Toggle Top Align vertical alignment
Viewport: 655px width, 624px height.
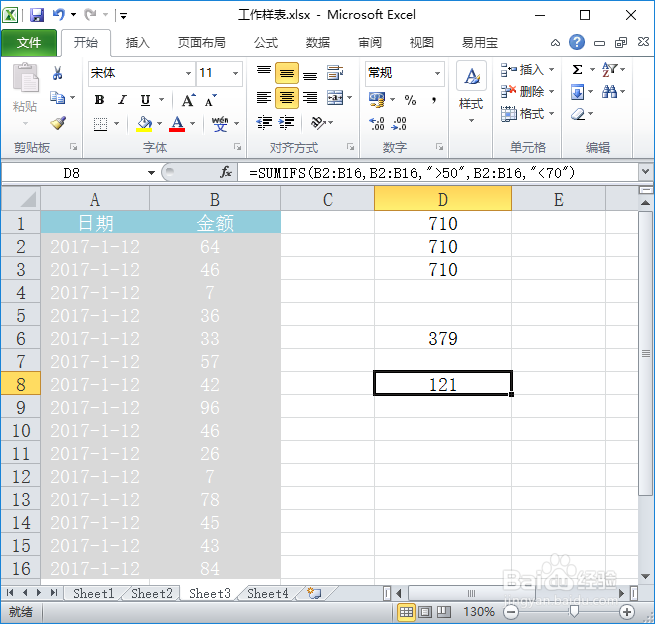pyautogui.click(x=264, y=73)
